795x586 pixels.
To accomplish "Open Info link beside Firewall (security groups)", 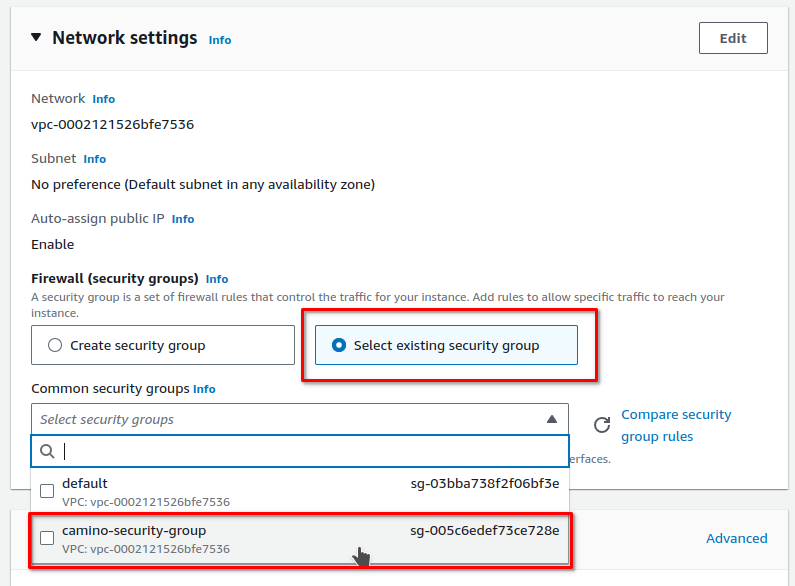I will point(217,279).
